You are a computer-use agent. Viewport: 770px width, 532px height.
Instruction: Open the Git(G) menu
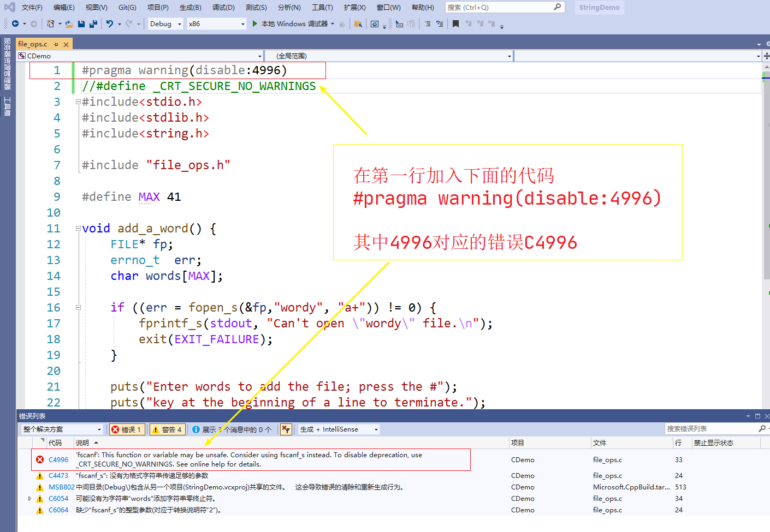[127, 7]
